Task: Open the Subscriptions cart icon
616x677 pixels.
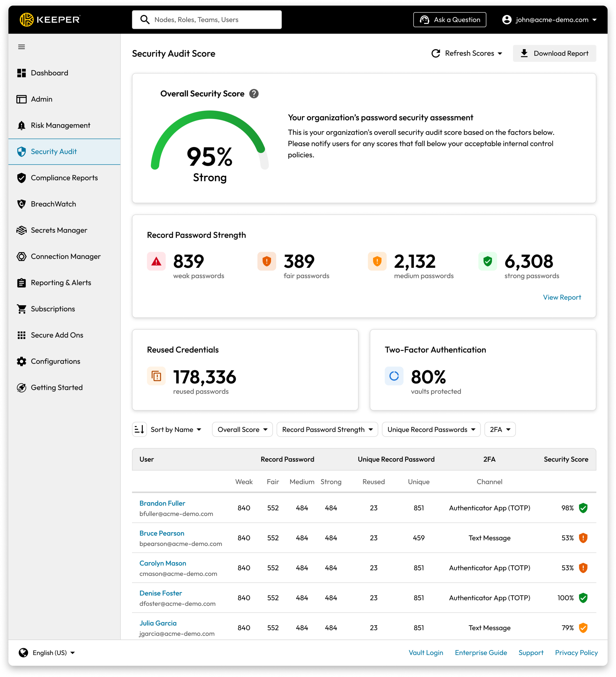Action: click(x=21, y=309)
